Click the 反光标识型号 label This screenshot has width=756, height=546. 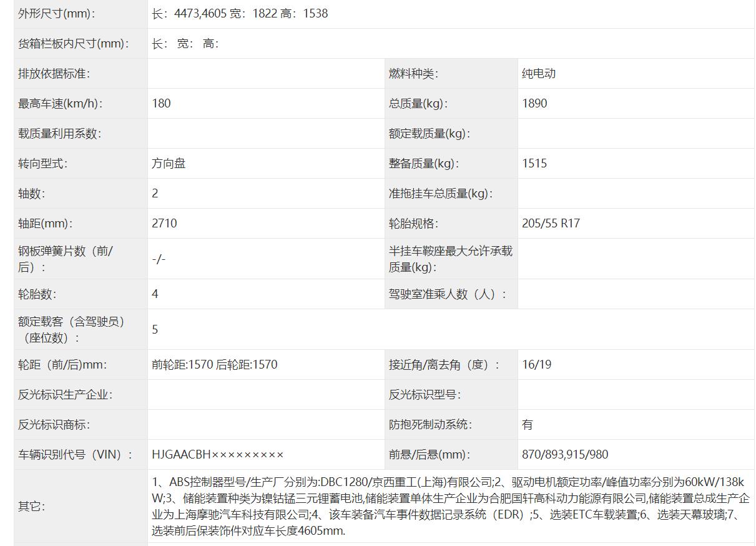425,395
